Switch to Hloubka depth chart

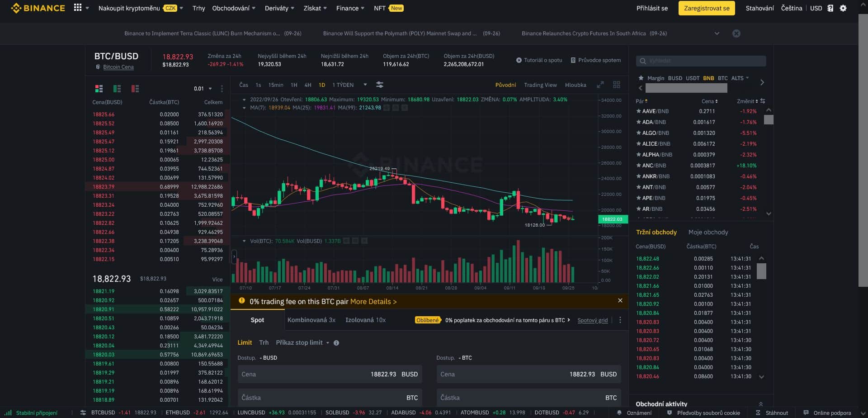pyautogui.click(x=576, y=85)
